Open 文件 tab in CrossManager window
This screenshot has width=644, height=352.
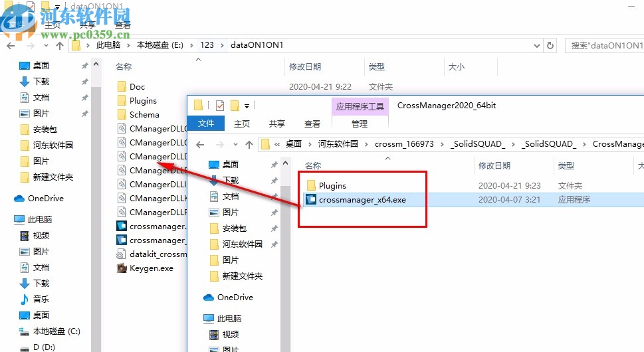[206, 124]
